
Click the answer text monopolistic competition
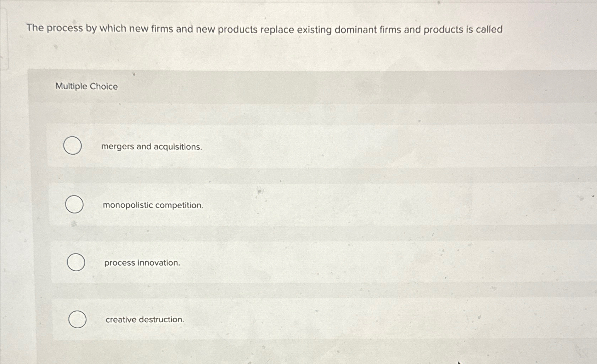(x=153, y=205)
